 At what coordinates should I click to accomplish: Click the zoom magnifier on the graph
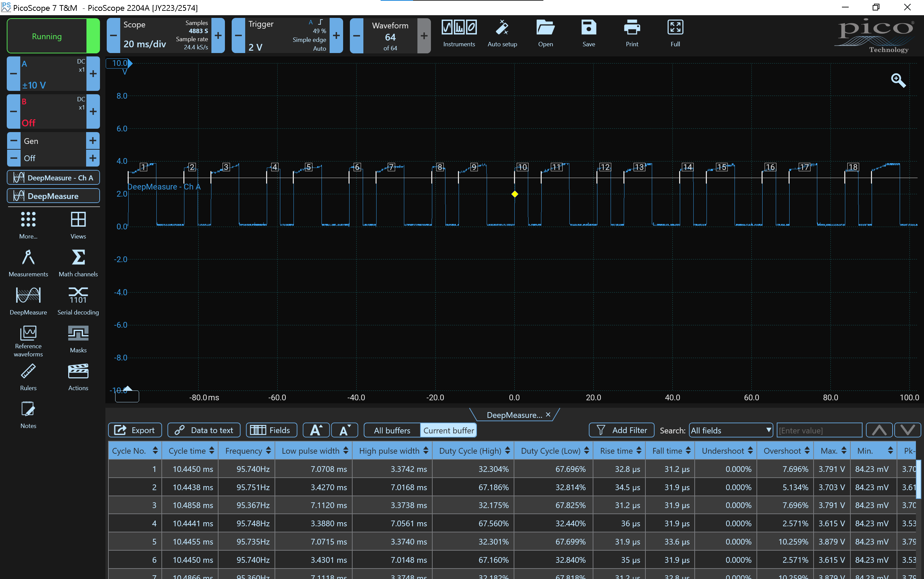coord(898,80)
